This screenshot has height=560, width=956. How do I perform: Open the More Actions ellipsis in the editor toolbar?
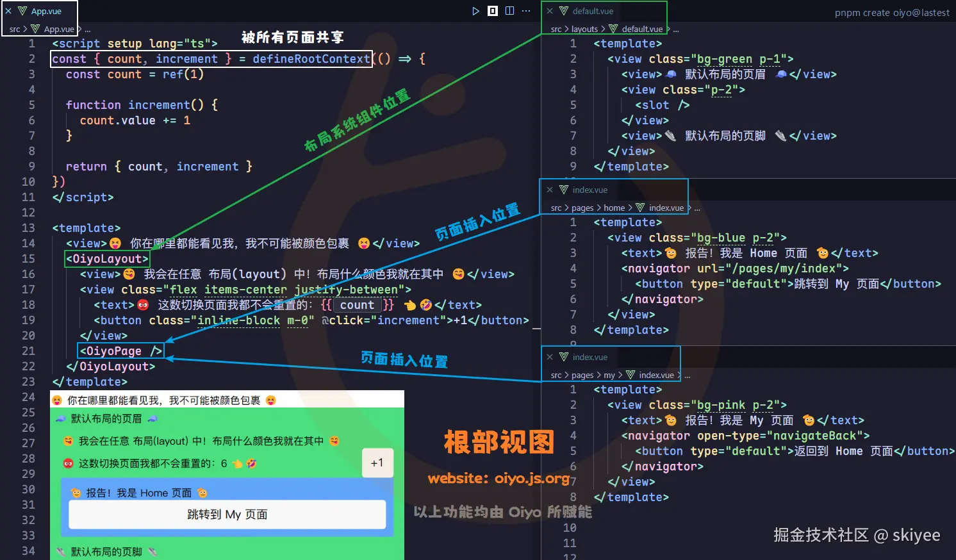(x=526, y=11)
